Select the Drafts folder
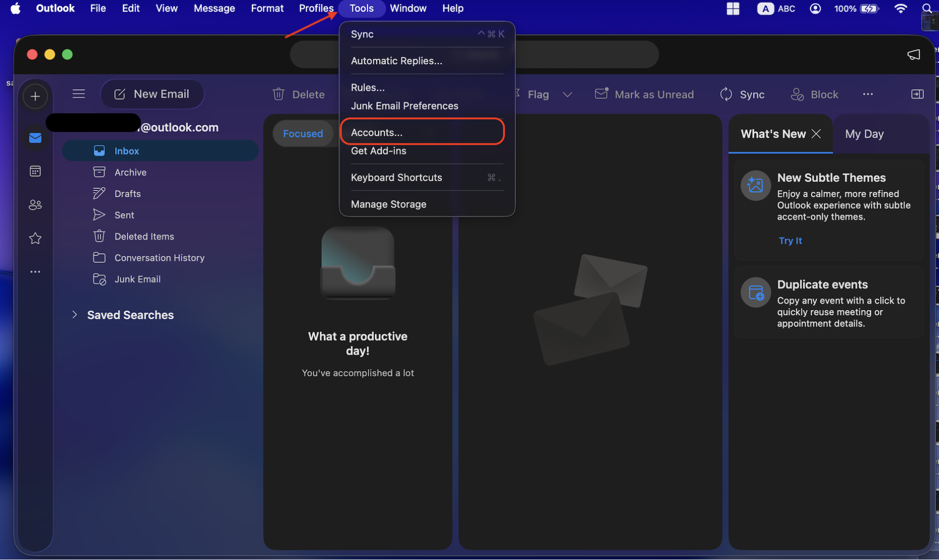The width and height of the screenshot is (939, 560). pos(160,194)
